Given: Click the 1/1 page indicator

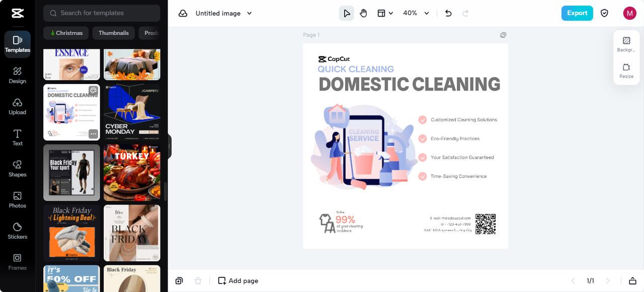Looking at the screenshot, I should pos(590,281).
